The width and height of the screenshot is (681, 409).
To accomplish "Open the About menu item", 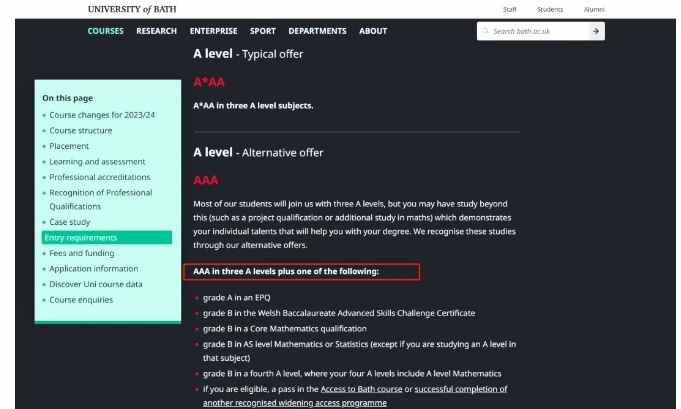I will 373,31.
